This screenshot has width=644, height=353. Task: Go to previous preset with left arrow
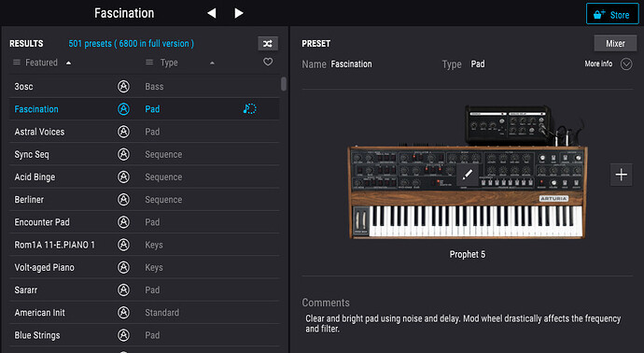(x=212, y=13)
